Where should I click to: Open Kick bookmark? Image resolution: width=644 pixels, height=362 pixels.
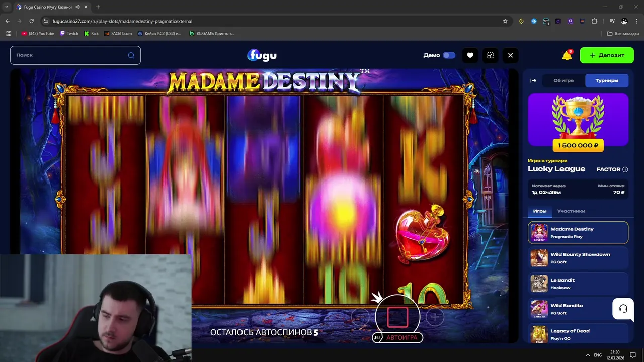(91, 33)
